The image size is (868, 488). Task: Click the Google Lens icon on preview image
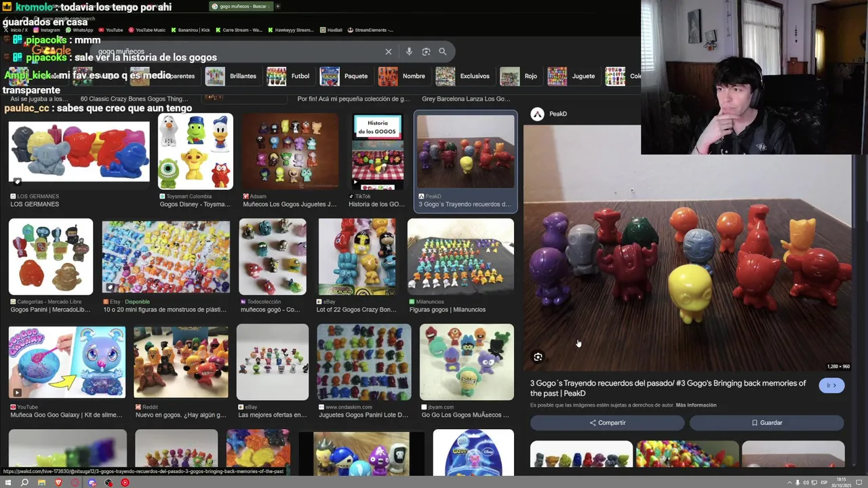(x=538, y=357)
